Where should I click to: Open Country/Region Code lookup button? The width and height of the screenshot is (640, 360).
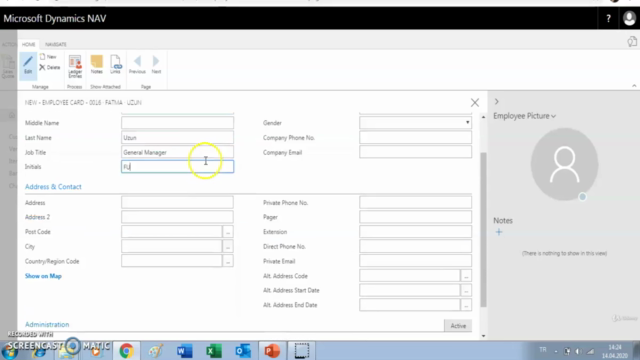(228, 261)
